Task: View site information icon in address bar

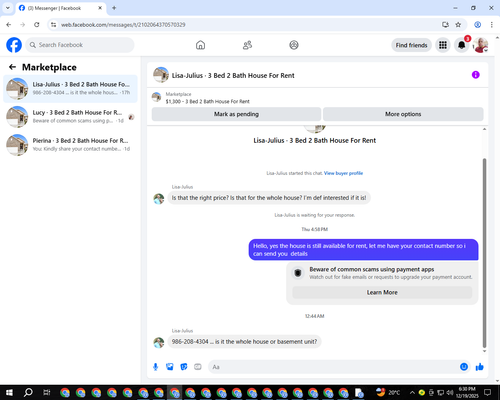Action: coord(53,25)
